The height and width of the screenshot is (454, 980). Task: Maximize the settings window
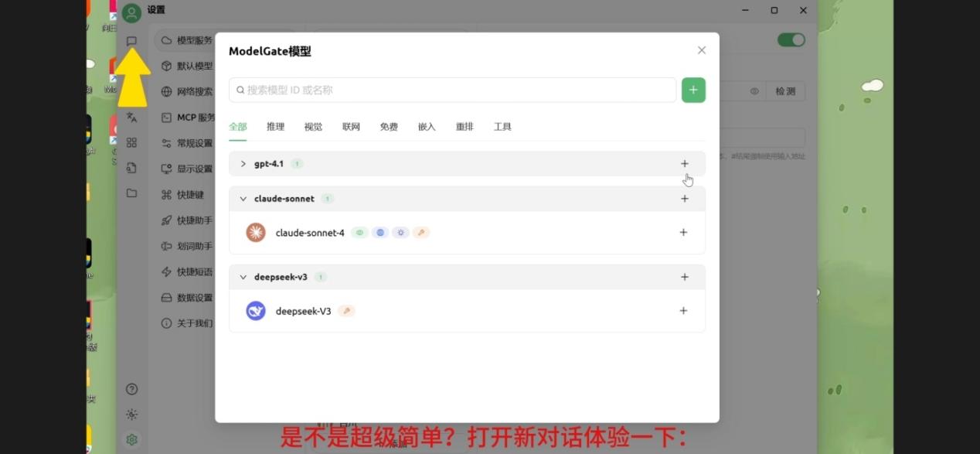[774, 10]
